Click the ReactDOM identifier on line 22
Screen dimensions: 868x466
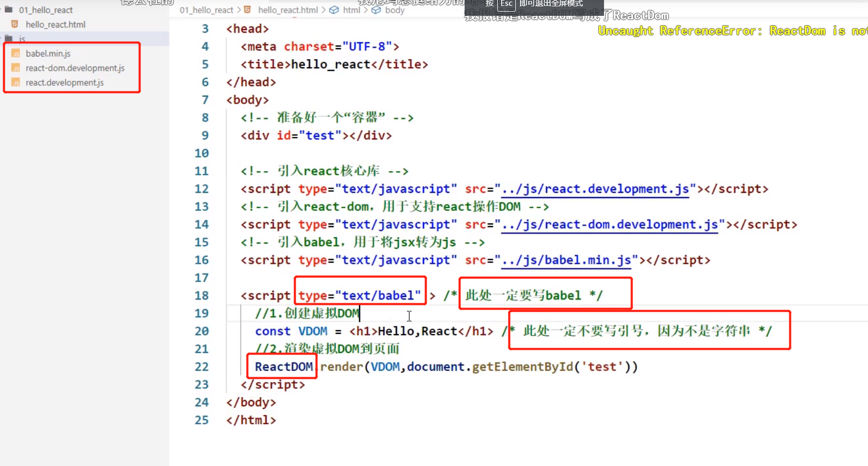point(284,367)
